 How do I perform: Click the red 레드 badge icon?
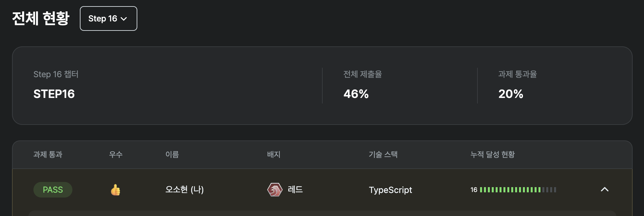click(275, 190)
